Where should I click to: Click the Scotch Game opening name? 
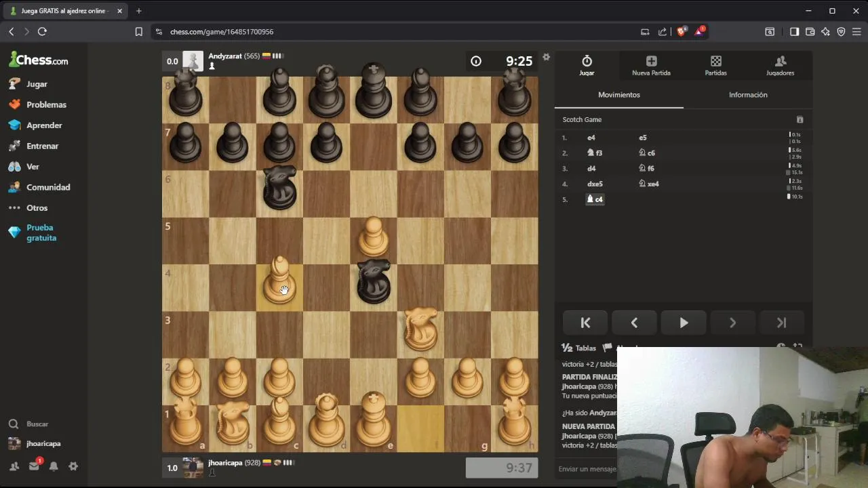tap(582, 120)
